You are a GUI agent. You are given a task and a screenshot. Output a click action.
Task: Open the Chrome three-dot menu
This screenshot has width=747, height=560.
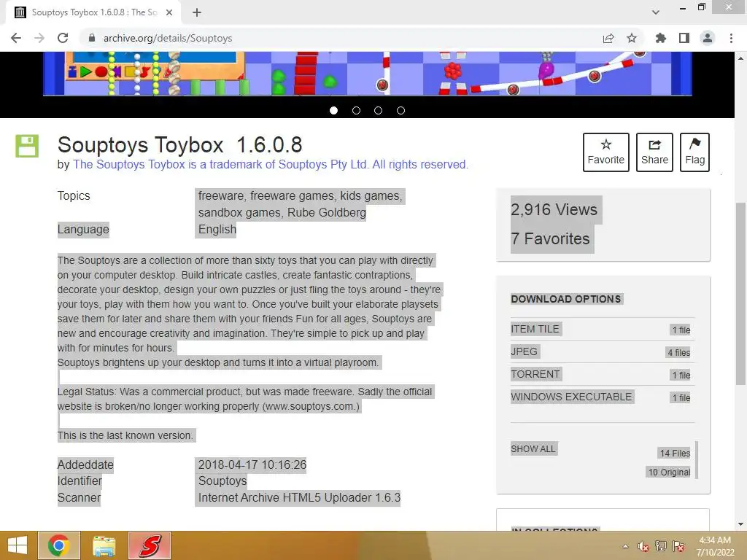(731, 38)
